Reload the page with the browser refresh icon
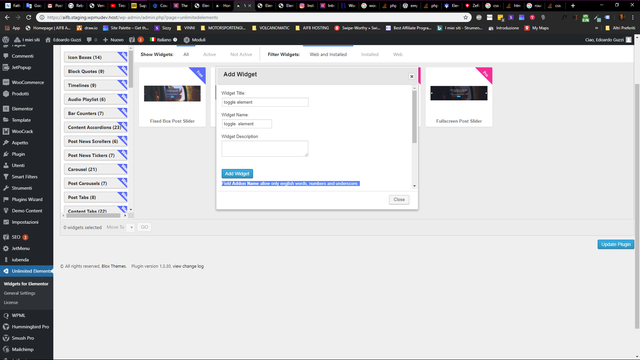 coord(28,17)
